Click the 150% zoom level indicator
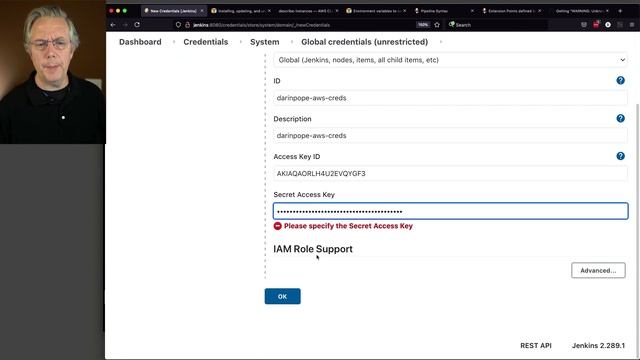The image size is (640, 360). (x=423, y=25)
